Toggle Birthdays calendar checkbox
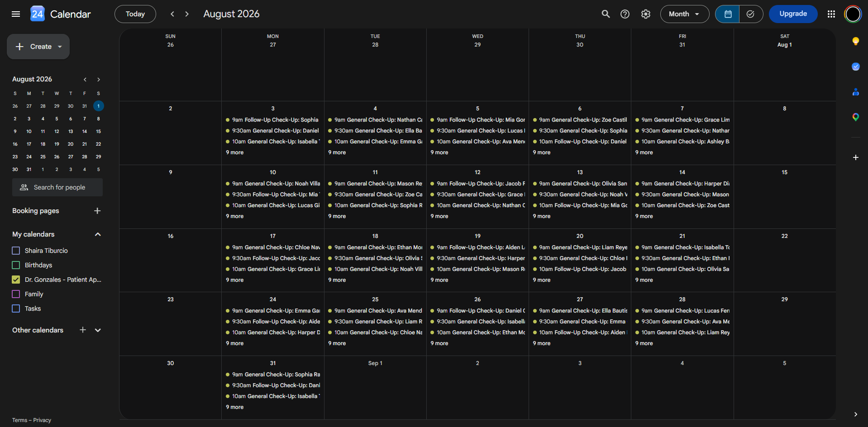This screenshot has height=427, width=868. pos(16,265)
